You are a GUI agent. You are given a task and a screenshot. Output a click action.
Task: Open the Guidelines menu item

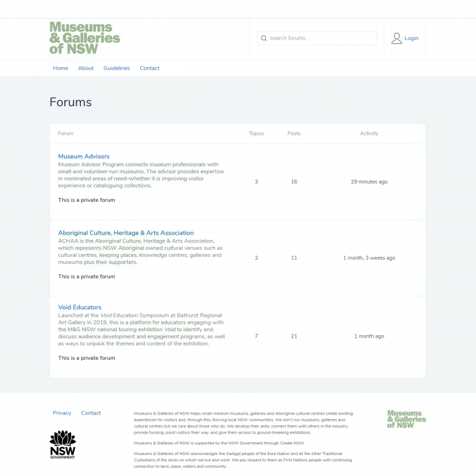click(x=117, y=68)
